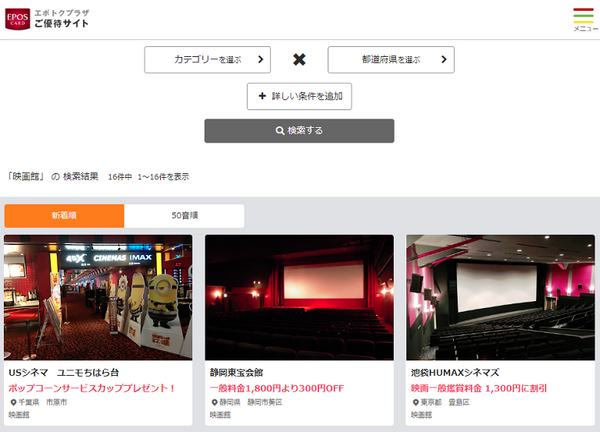600x432 pixels.
Task: Click 映画館 tag under USシネマ card
Action: pos(19,415)
